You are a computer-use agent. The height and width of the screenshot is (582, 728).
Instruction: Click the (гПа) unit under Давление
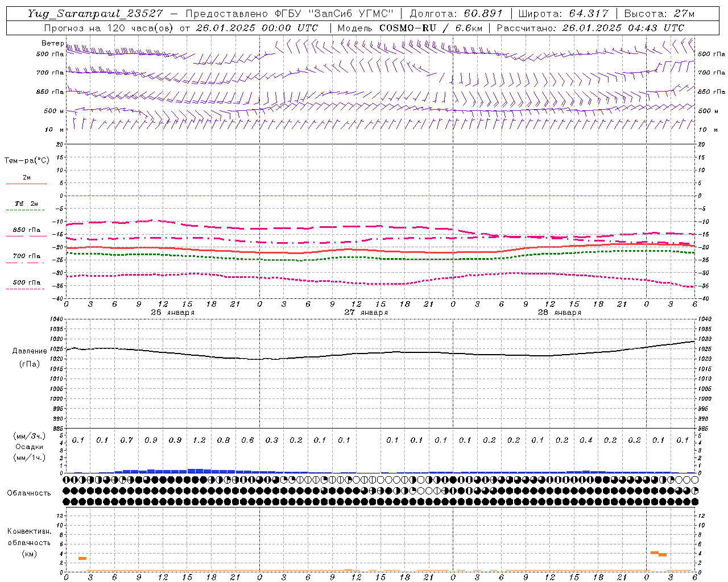tap(30, 364)
